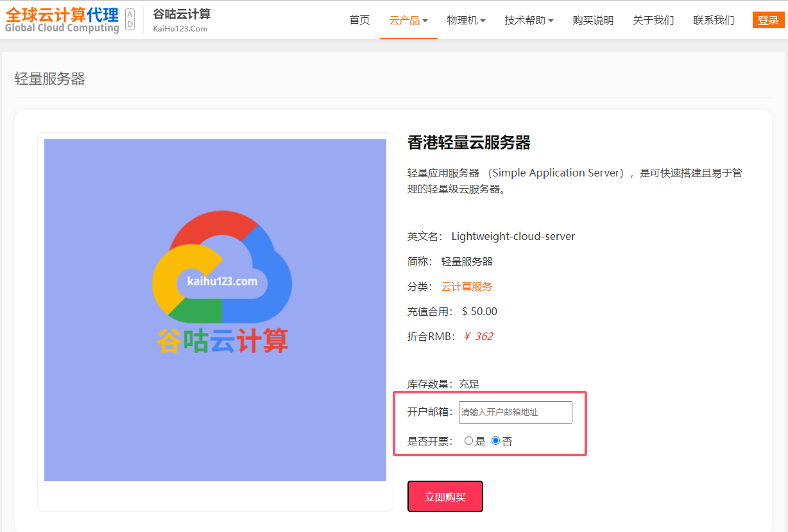Expand the 物理机 menu
Image resolution: width=788 pixels, height=532 pixels.
tap(466, 21)
